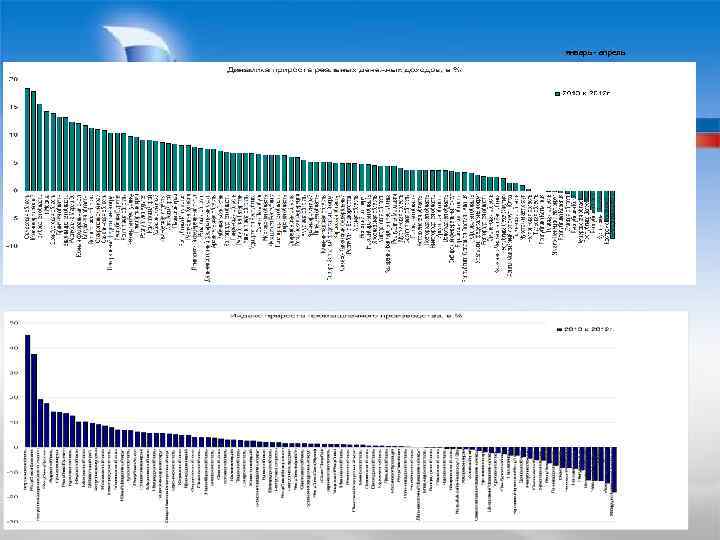Viewport: 720px width, 540px height.
Task: Select the top chart title about real money incomes
Action: point(344,70)
